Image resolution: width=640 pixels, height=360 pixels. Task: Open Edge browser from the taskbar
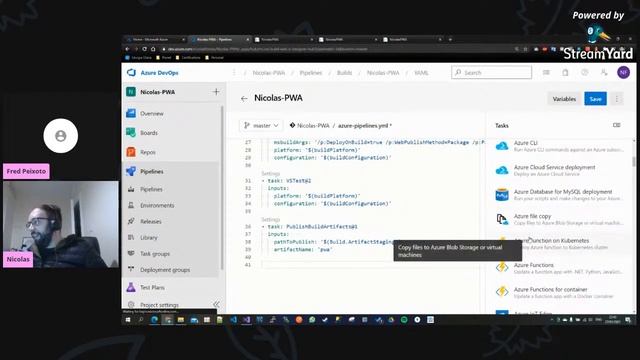coord(154,320)
